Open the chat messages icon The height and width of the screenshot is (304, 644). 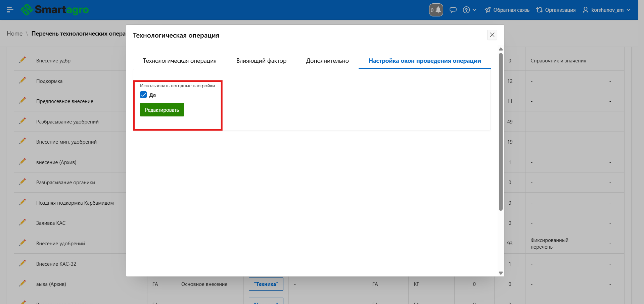[453, 10]
